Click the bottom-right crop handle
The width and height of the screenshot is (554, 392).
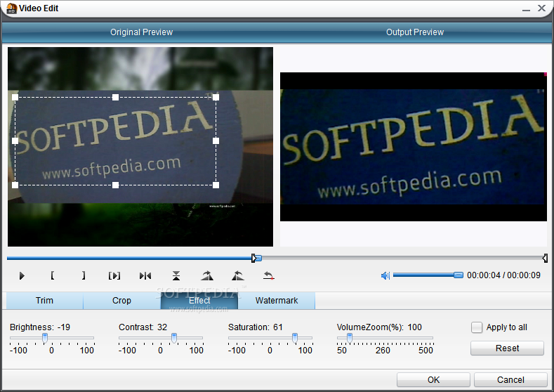pos(216,185)
